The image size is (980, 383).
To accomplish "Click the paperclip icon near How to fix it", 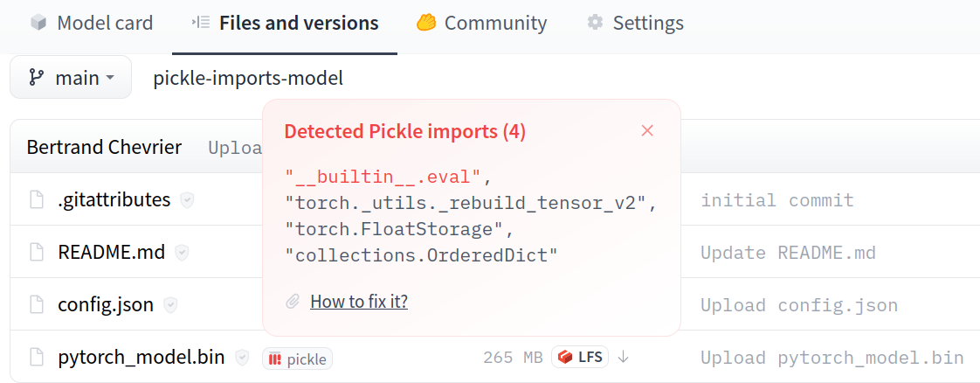I will tap(293, 302).
